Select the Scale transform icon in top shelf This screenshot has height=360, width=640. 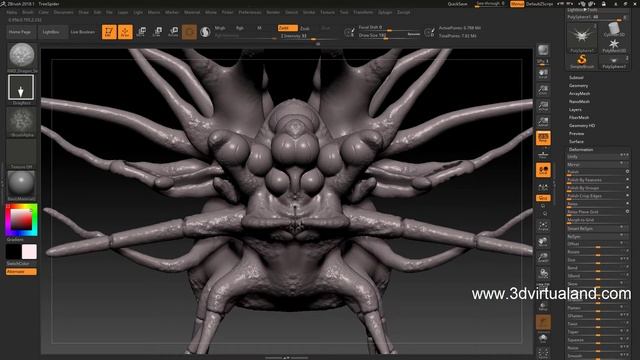(x=157, y=32)
